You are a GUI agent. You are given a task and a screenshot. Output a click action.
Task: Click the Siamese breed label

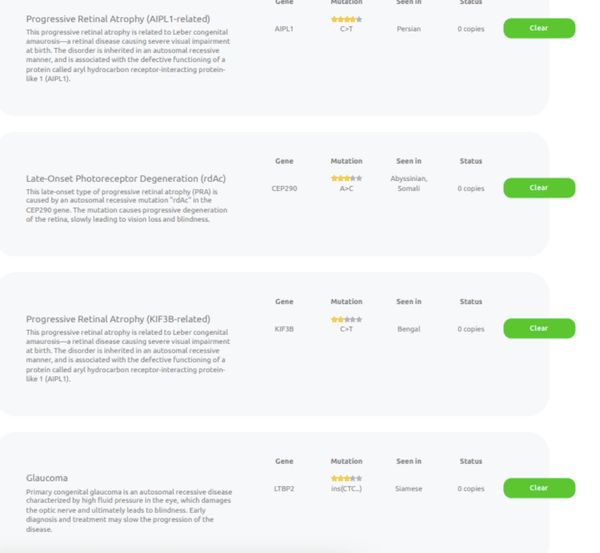click(408, 489)
